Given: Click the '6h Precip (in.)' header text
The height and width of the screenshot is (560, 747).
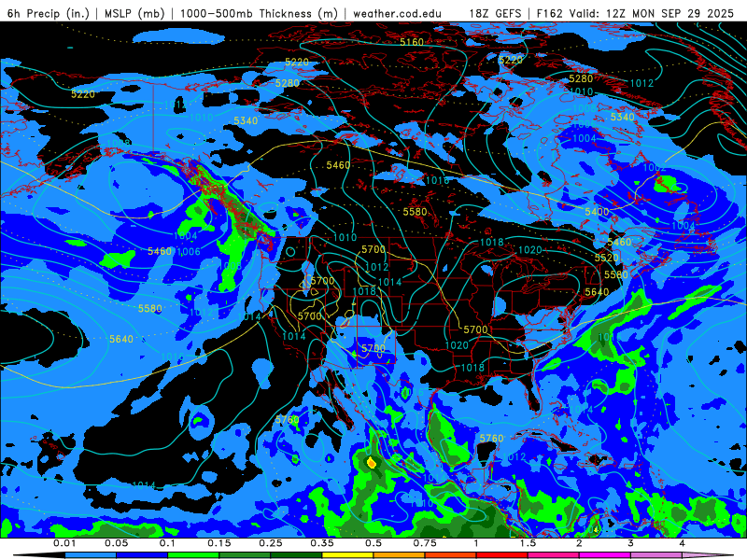Looking at the screenshot, I should 49,13.
